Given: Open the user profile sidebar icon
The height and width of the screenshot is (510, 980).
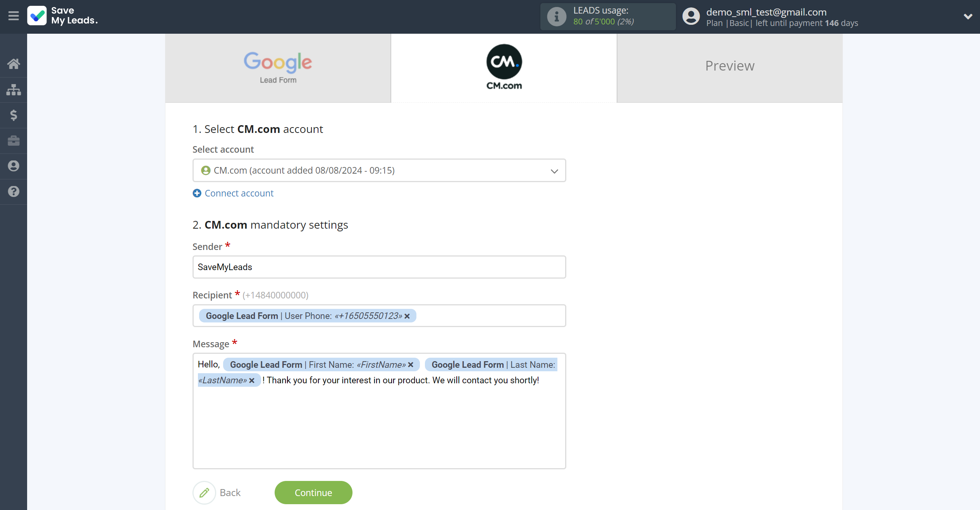Looking at the screenshot, I should (x=14, y=166).
